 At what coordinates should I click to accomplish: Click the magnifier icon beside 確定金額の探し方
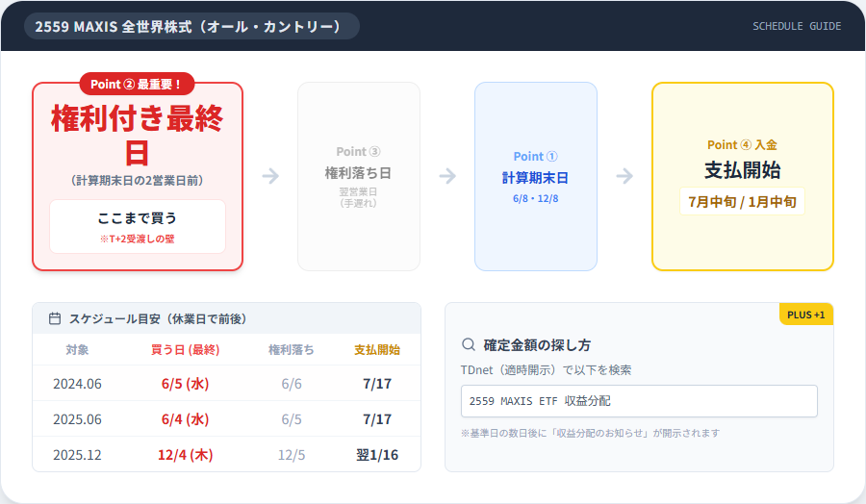click(469, 344)
